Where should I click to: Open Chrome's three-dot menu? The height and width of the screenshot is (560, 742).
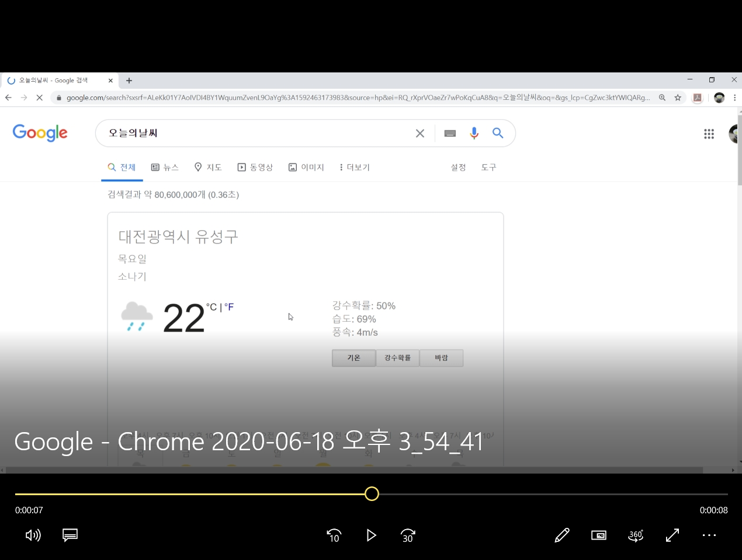pos(734,98)
